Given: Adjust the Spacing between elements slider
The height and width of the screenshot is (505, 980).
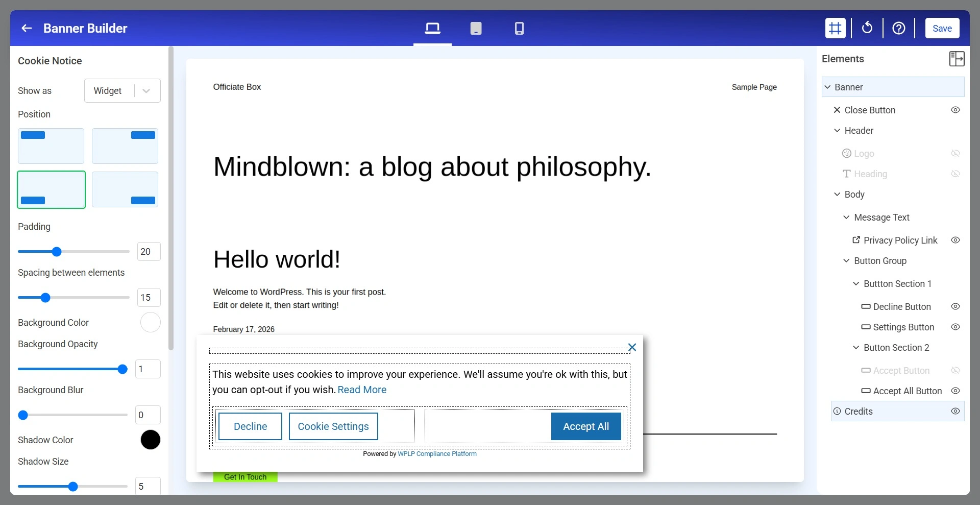Looking at the screenshot, I should tap(45, 297).
